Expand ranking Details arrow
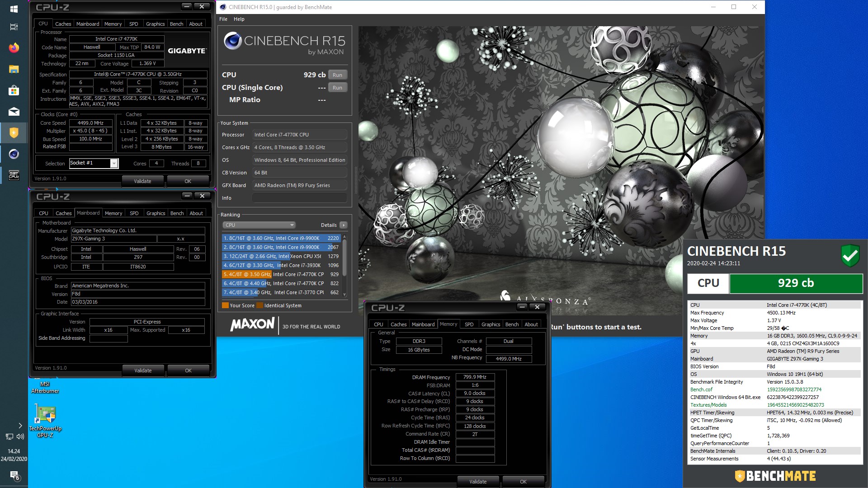The image size is (868, 488). click(344, 225)
